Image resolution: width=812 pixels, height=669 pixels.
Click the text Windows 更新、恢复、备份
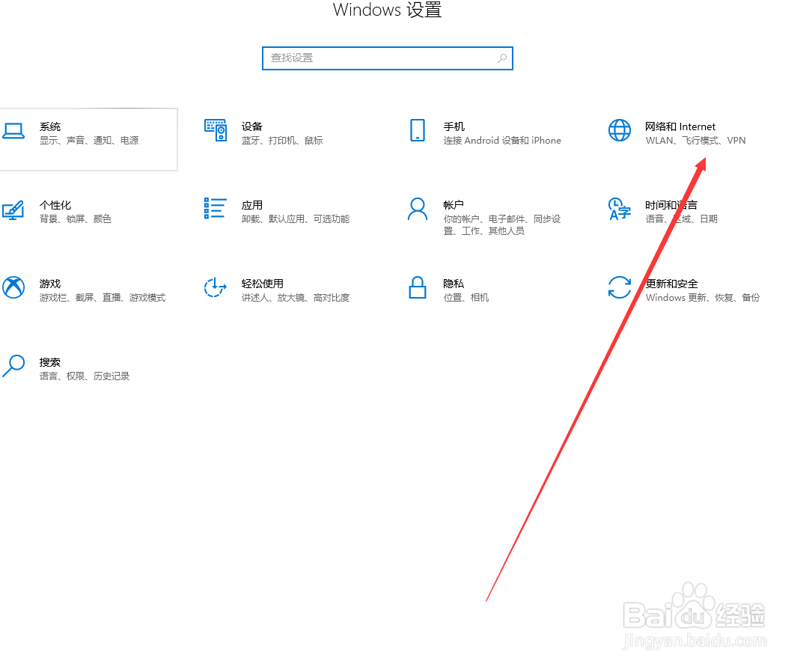point(703,298)
